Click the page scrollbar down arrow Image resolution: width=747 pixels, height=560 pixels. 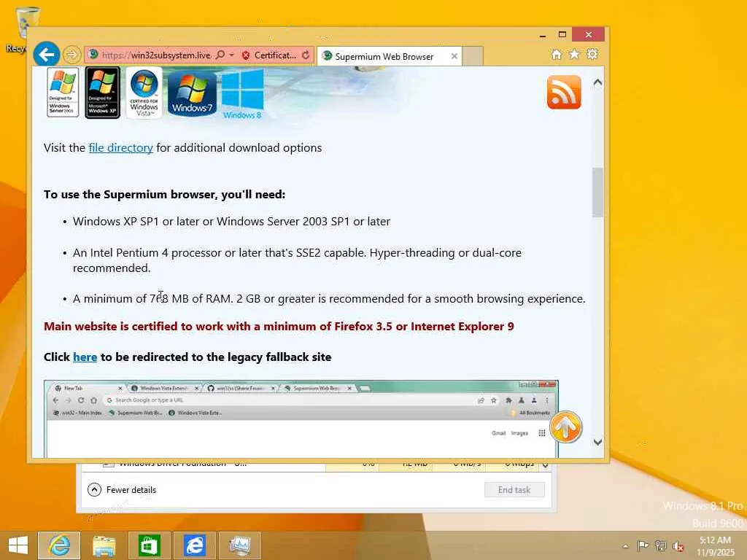point(598,442)
